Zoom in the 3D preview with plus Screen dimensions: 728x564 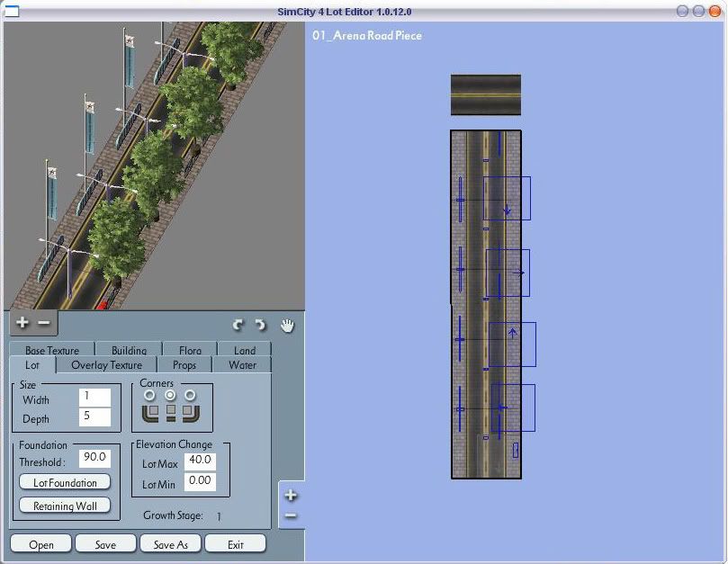pos(22,322)
